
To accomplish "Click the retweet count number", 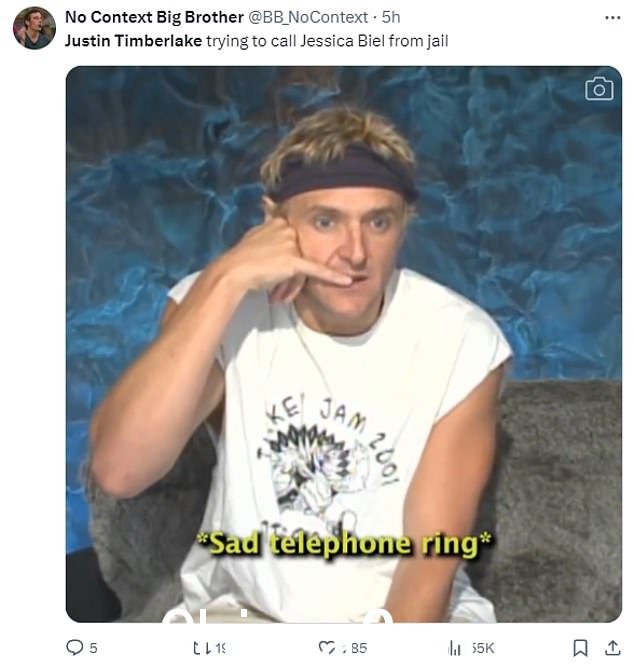I will tap(220, 648).
